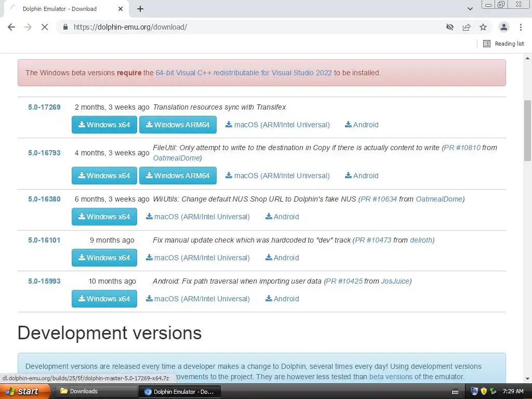
Task: Open Chrome three-dot menu
Action: coord(521,27)
